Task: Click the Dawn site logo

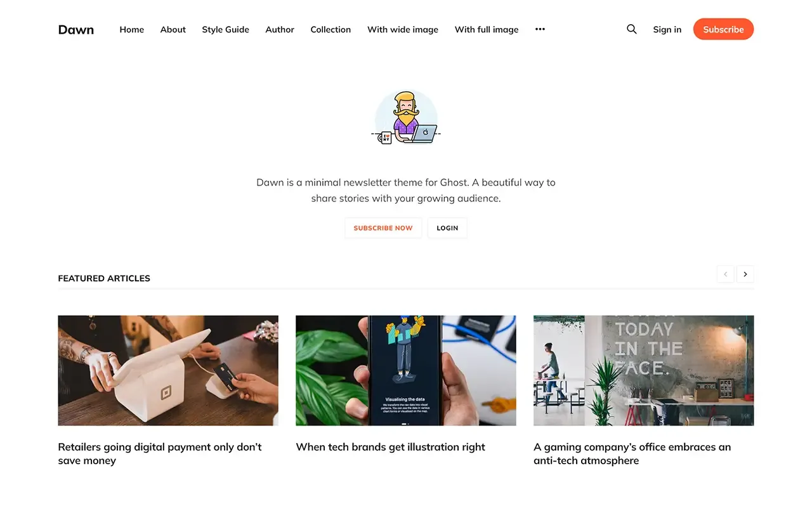Action: point(76,29)
